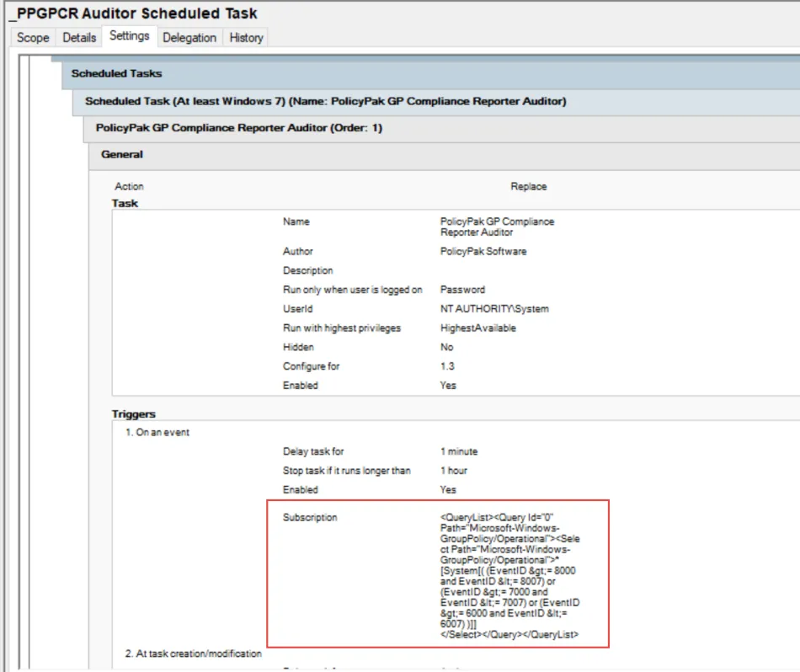The width and height of the screenshot is (800, 672).
Task: Open the Details tab
Action: click(x=79, y=38)
